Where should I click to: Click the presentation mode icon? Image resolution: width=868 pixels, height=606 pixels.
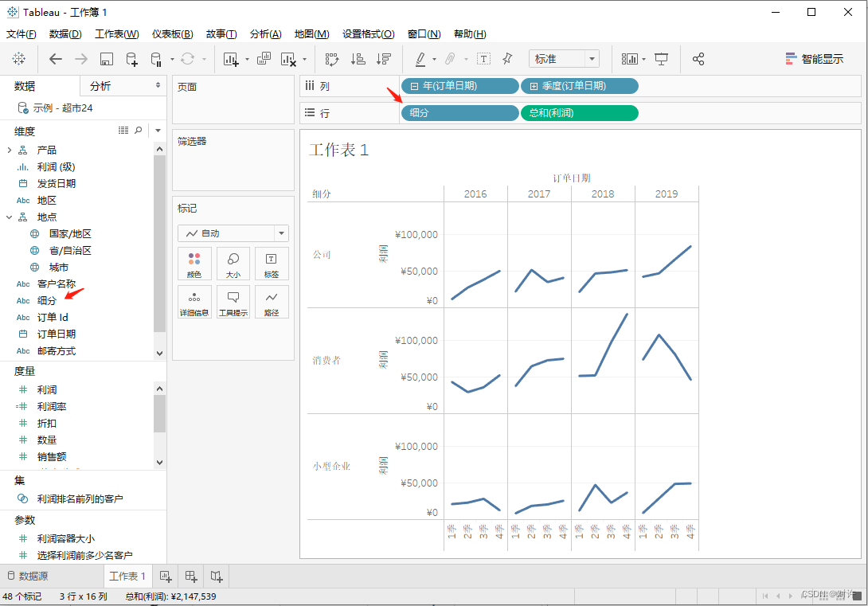pos(661,59)
